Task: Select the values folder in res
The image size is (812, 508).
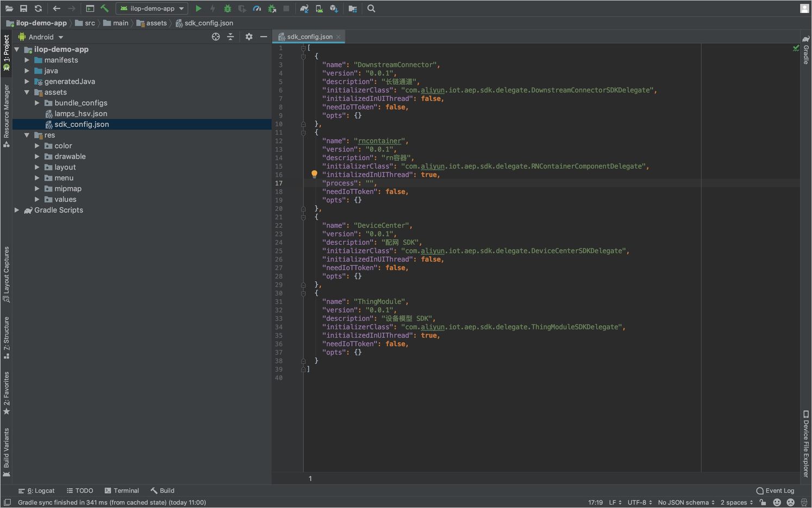Action: (x=65, y=200)
